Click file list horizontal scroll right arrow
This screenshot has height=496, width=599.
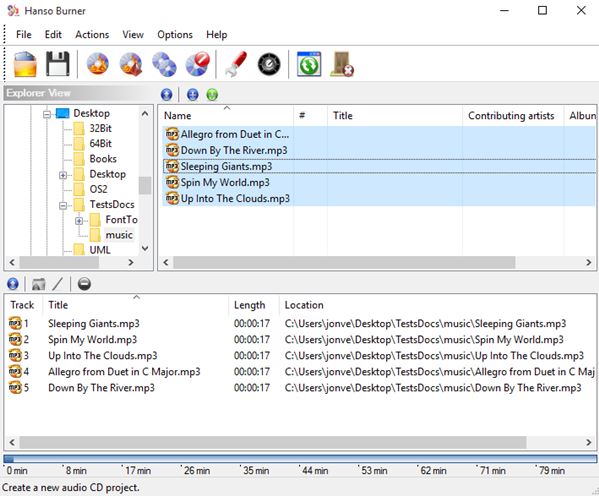[x=588, y=262]
